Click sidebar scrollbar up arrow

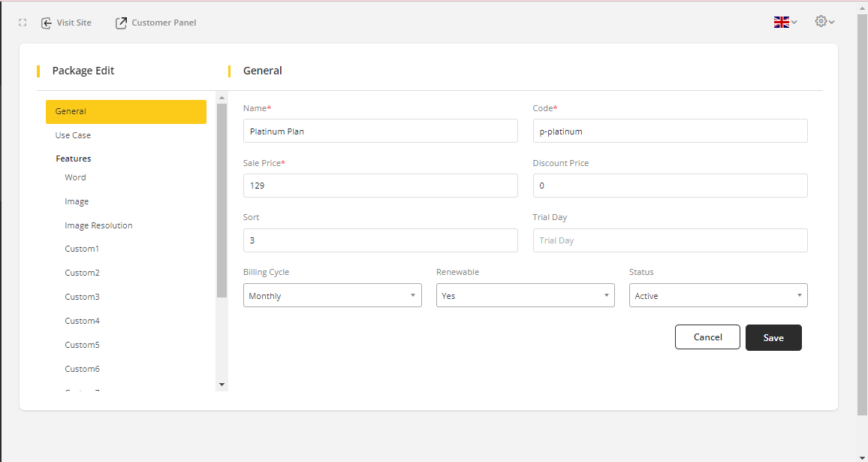(x=222, y=98)
